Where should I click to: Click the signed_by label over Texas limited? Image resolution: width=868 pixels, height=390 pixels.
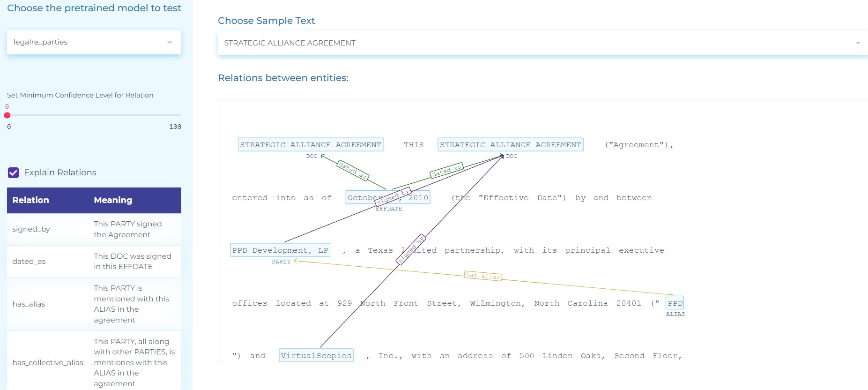point(410,249)
